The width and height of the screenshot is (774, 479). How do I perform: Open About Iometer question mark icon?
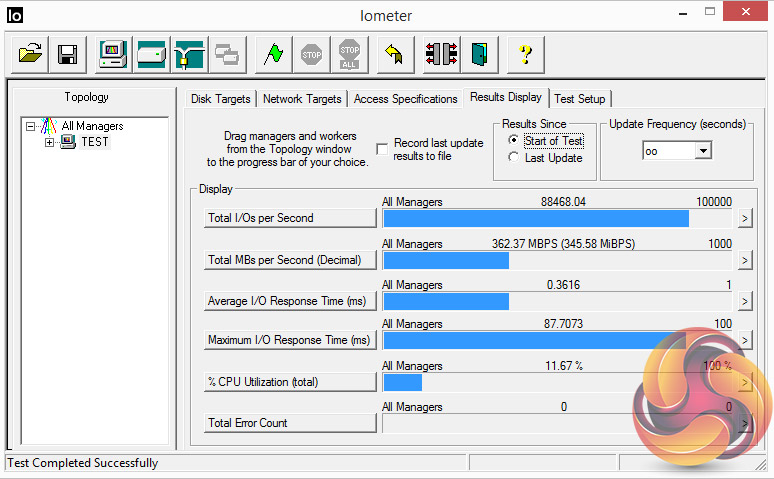[x=526, y=54]
